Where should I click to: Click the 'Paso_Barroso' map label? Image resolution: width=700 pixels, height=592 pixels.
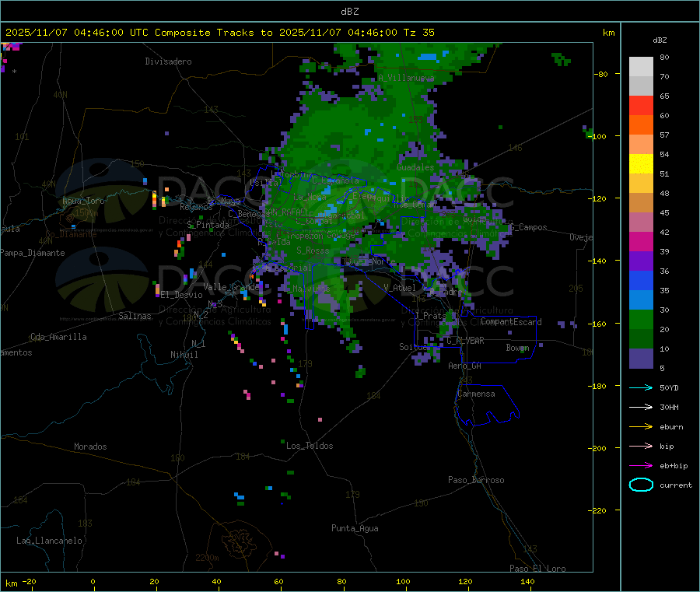(476, 480)
